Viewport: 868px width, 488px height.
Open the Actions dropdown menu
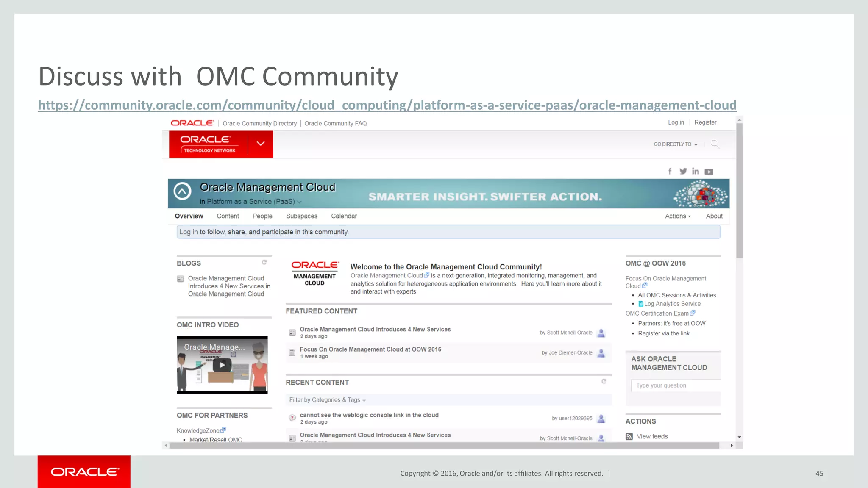[678, 216]
